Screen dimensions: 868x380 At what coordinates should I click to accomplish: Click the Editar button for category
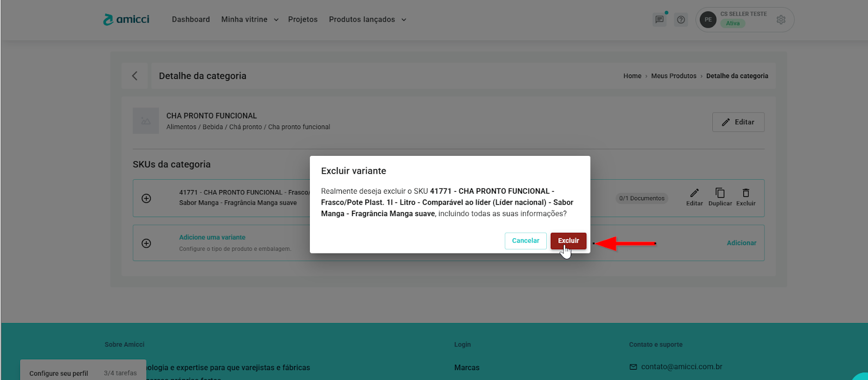[738, 122]
